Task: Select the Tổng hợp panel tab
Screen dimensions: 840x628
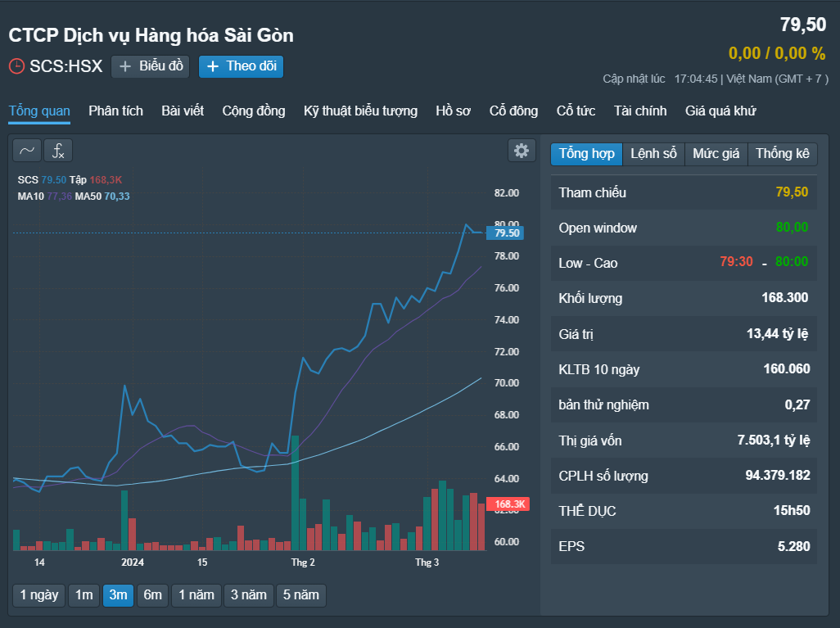Action: pos(586,154)
